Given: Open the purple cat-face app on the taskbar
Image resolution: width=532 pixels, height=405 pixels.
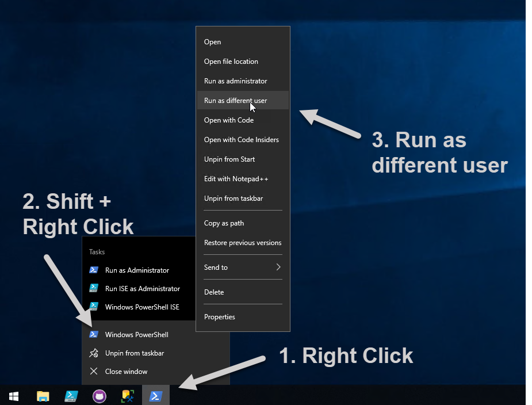Looking at the screenshot, I should (99, 396).
